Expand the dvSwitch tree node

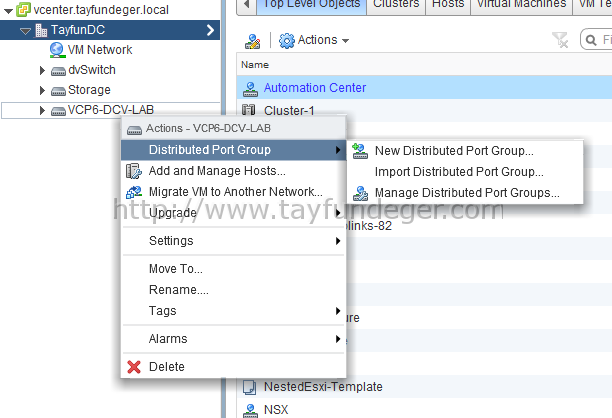(x=42, y=70)
